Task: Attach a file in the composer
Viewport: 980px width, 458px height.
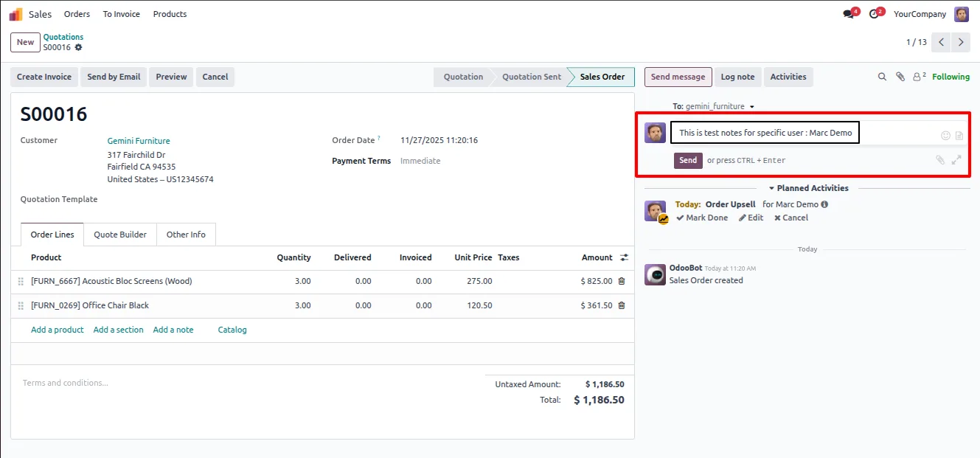Action: point(940,160)
